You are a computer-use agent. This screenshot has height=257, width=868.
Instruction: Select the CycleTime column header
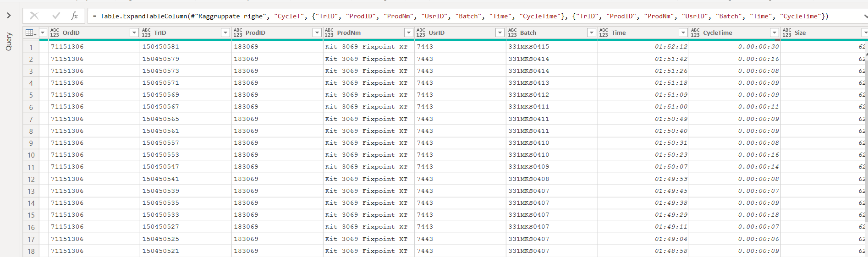coord(735,33)
